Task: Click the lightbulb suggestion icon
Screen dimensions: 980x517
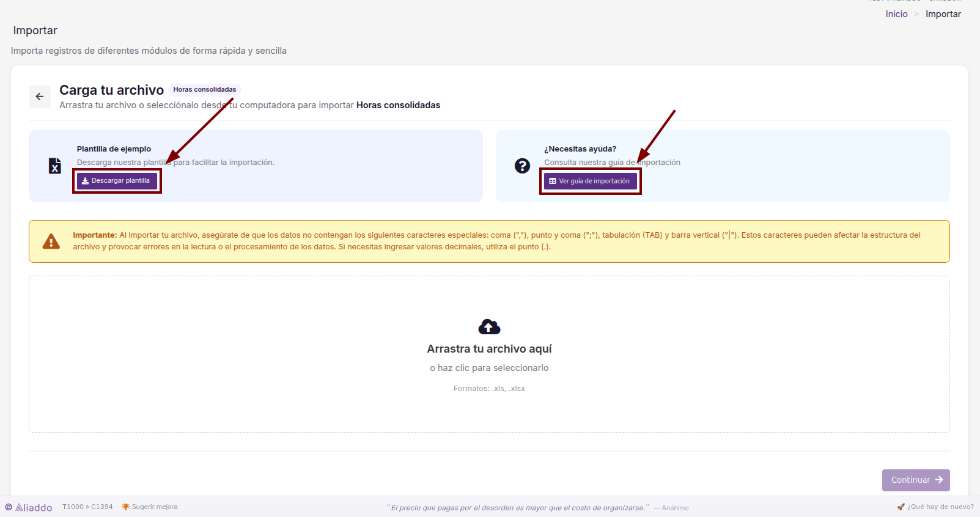Action: tap(125, 507)
